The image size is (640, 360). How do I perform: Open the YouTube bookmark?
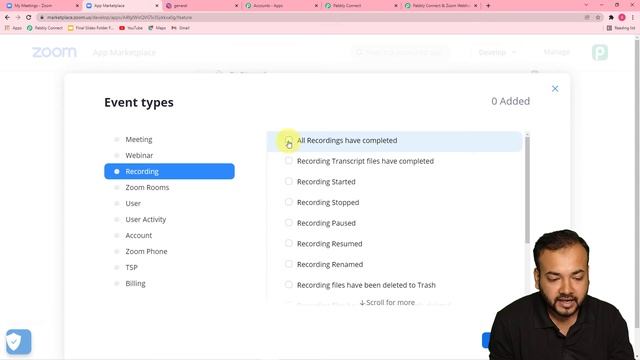tap(131, 28)
